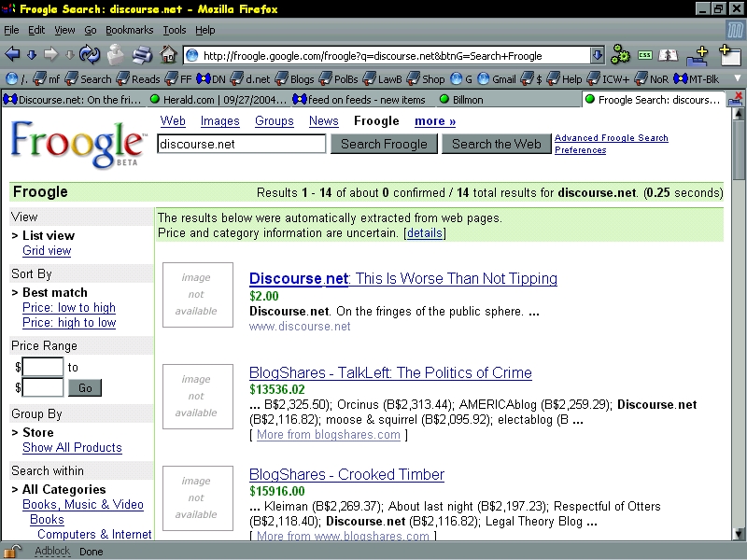Image resolution: width=747 pixels, height=560 pixels.
Task: Sort by 'Price: low to high'
Action: click(69, 308)
